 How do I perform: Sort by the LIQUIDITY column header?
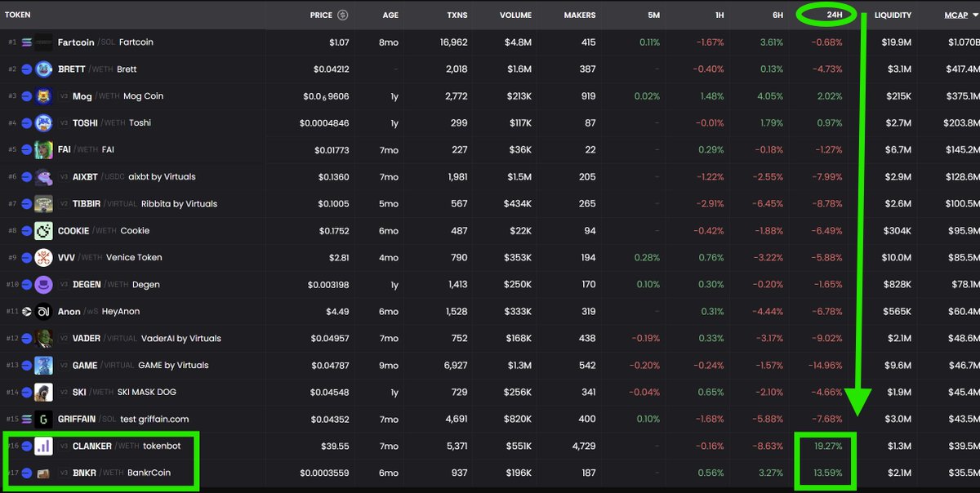(x=893, y=15)
